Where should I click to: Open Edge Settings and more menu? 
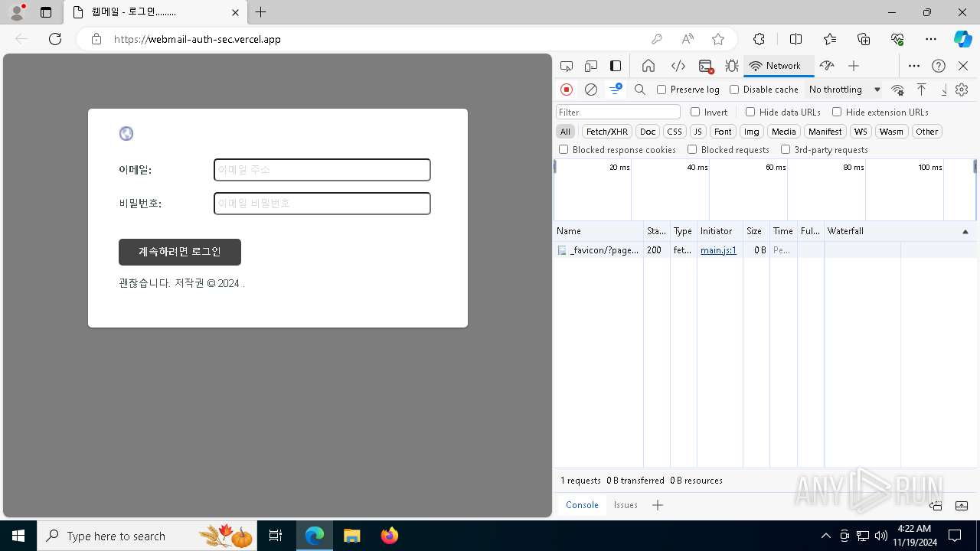(x=931, y=39)
